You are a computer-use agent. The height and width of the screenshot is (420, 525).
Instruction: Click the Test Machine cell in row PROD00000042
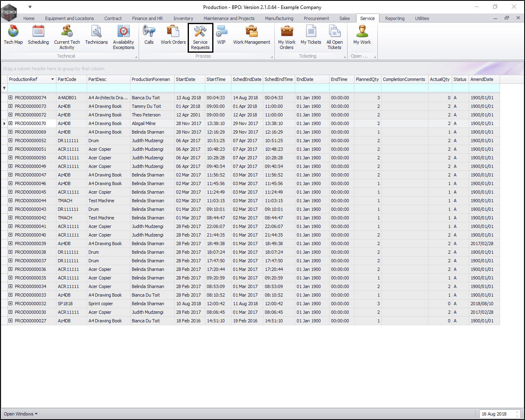pyautogui.click(x=109, y=218)
